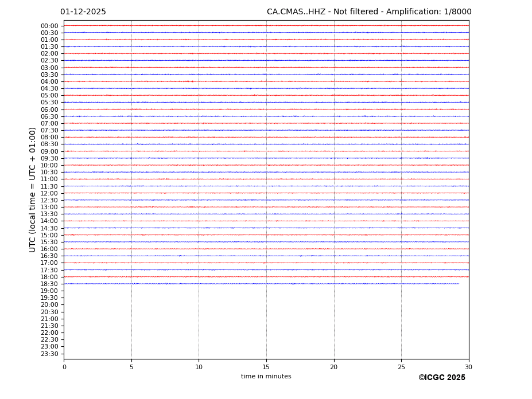Click the 00:00 time label
Viewport: 532px width, 399px height.
(x=49, y=26)
